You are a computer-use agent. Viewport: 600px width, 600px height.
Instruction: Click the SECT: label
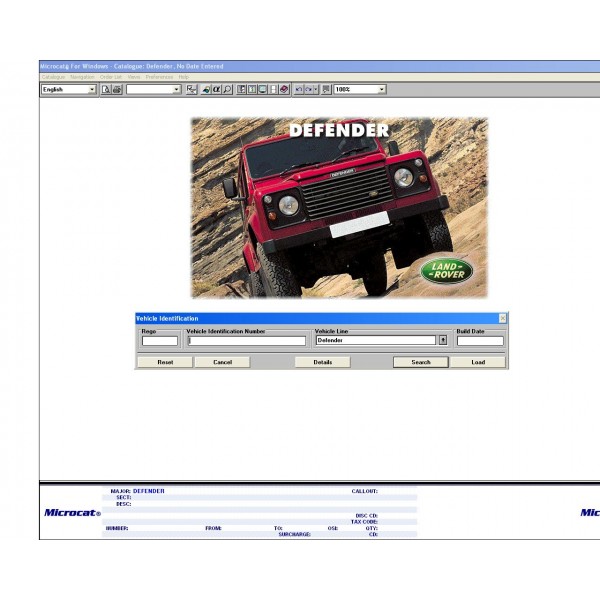(123, 497)
